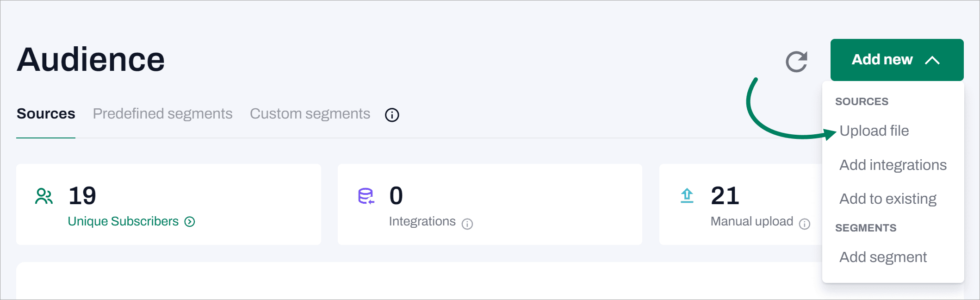Click the refresh icon beside Add new
Image resolution: width=980 pixels, height=300 pixels.
[796, 61]
